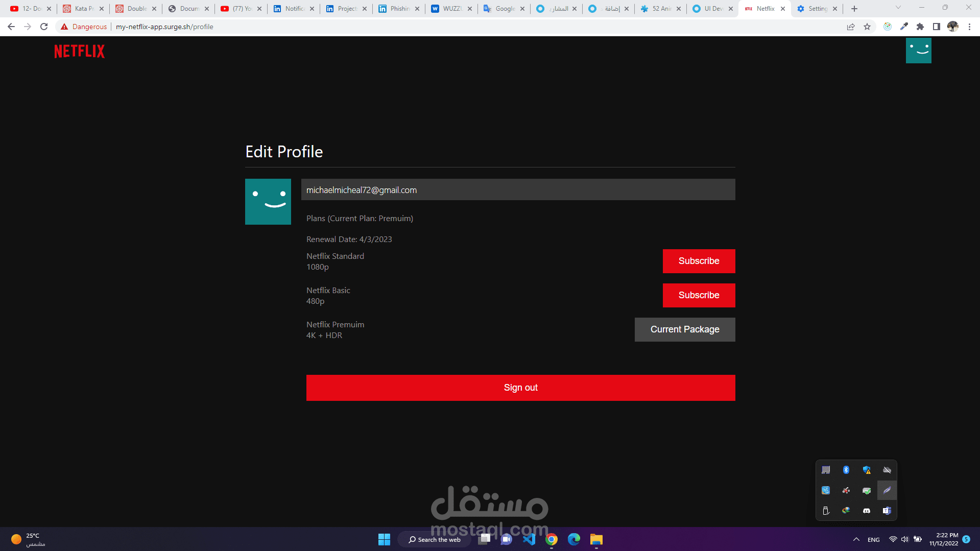Open the Intel graphics tray icon
This screenshot has height=551, width=980.
(x=826, y=490)
